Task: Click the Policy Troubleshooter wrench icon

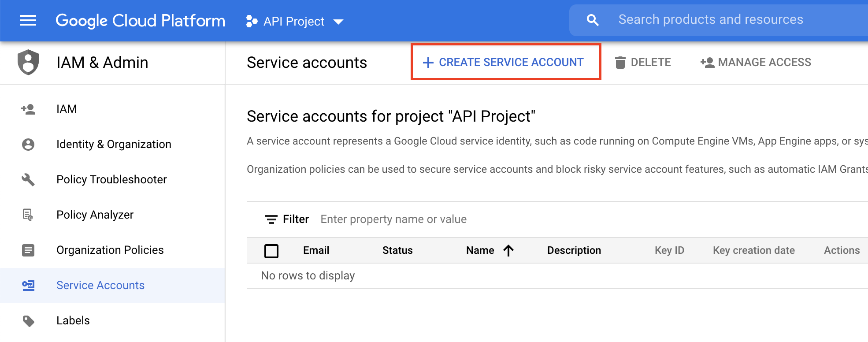Action: 28,179
